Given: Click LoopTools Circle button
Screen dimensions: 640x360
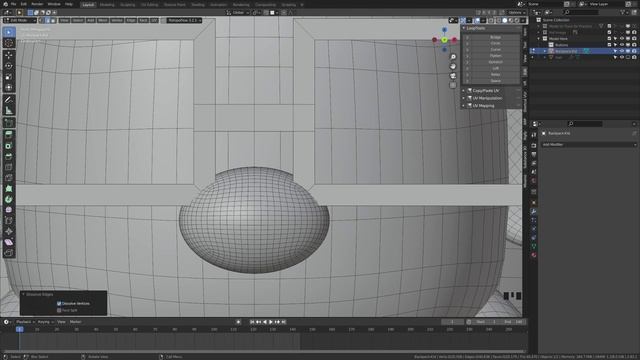Looking at the screenshot, I should (496, 43).
